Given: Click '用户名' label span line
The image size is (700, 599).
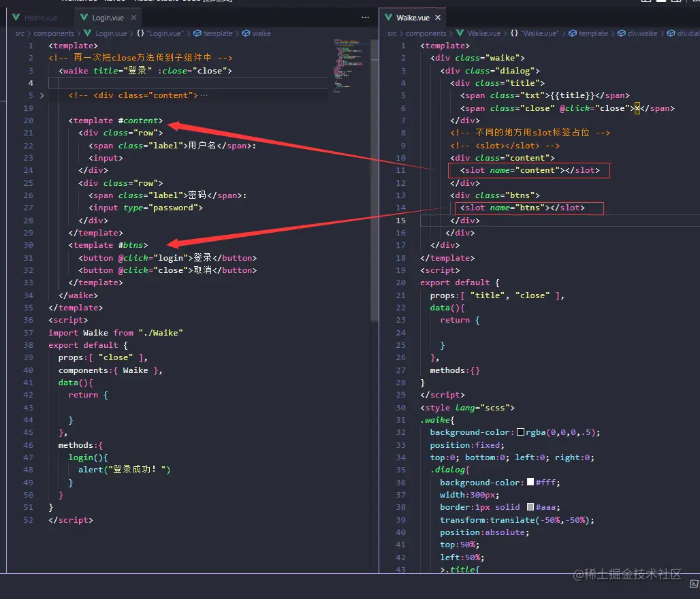Looking at the screenshot, I should pos(172,146).
